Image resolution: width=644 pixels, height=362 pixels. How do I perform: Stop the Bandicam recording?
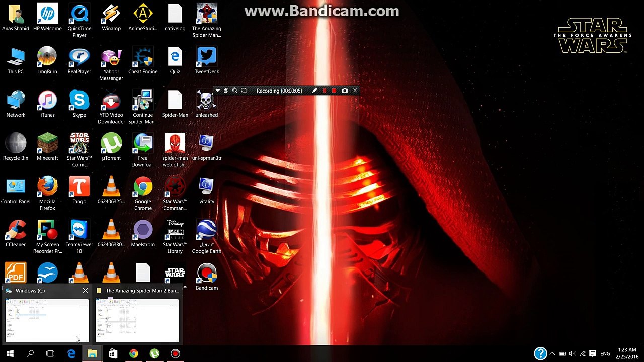pos(334,90)
